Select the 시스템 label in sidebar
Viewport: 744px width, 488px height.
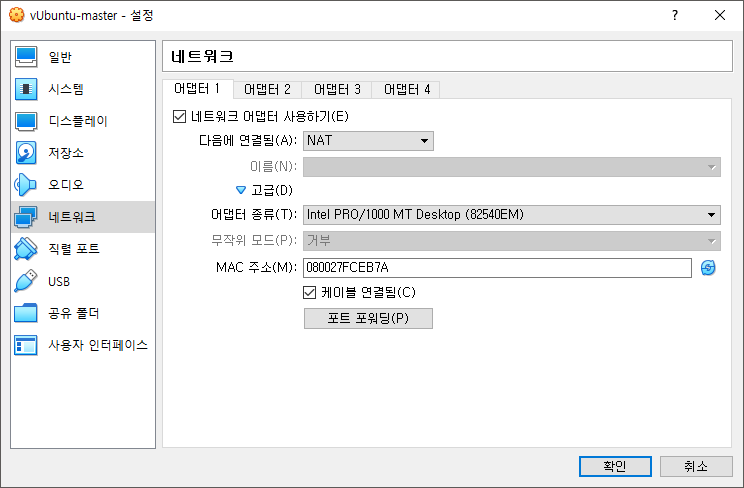coord(66,89)
